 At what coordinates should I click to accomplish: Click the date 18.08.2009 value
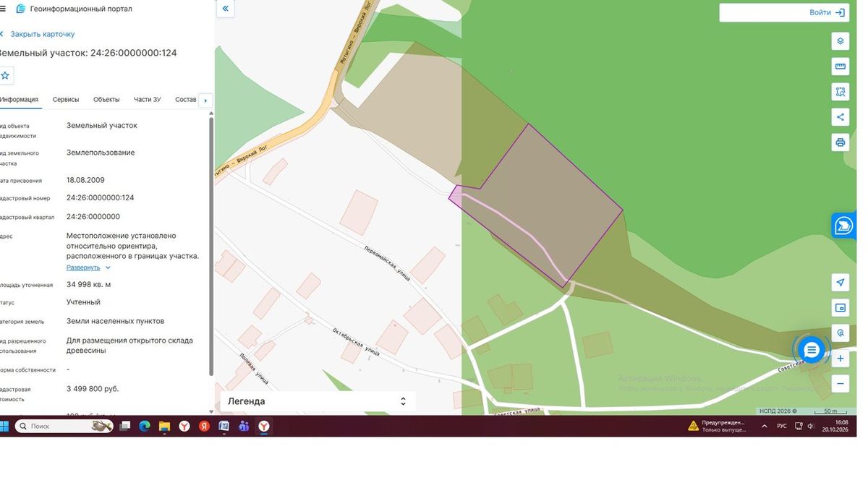tap(85, 180)
